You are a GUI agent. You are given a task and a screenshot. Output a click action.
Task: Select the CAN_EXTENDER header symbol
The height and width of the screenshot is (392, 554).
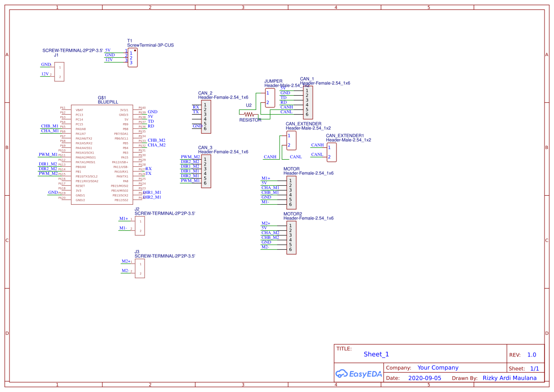(291, 140)
